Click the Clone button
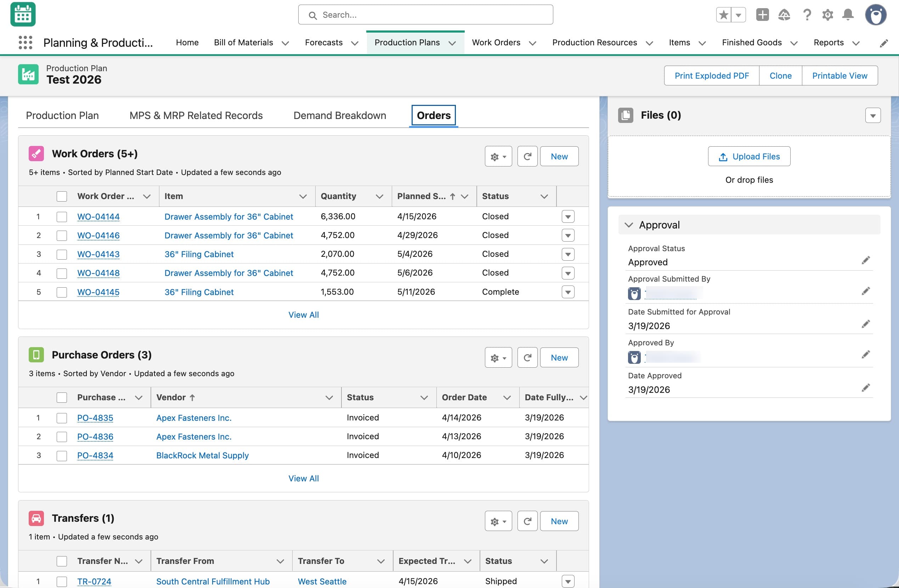 pos(780,75)
